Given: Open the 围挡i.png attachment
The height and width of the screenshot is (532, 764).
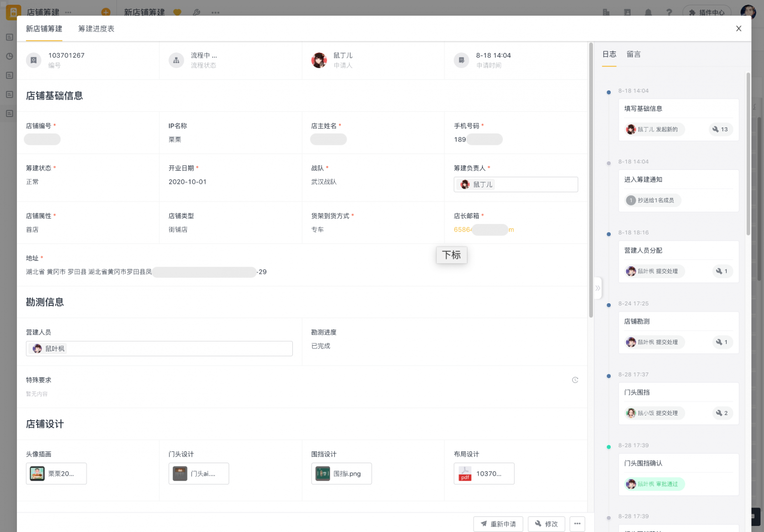Looking at the screenshot, I should 341,474.
